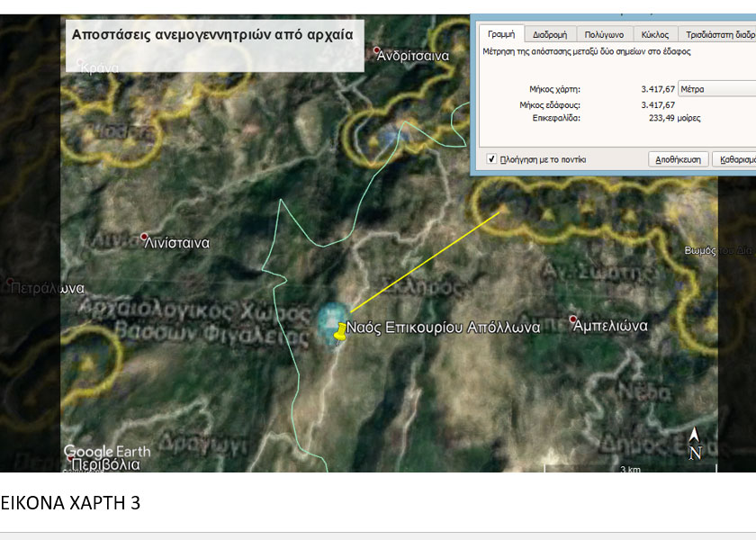Viewport: 756px width, 540px height.
Task: Open the Μέτρα units dropdown
Action: tap(716, 89)
